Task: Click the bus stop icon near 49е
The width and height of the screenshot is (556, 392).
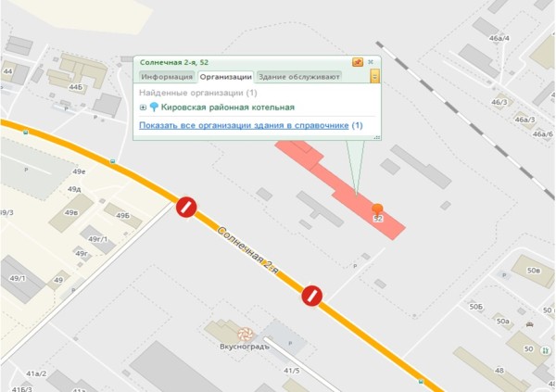Action: [x=112, y=162]
